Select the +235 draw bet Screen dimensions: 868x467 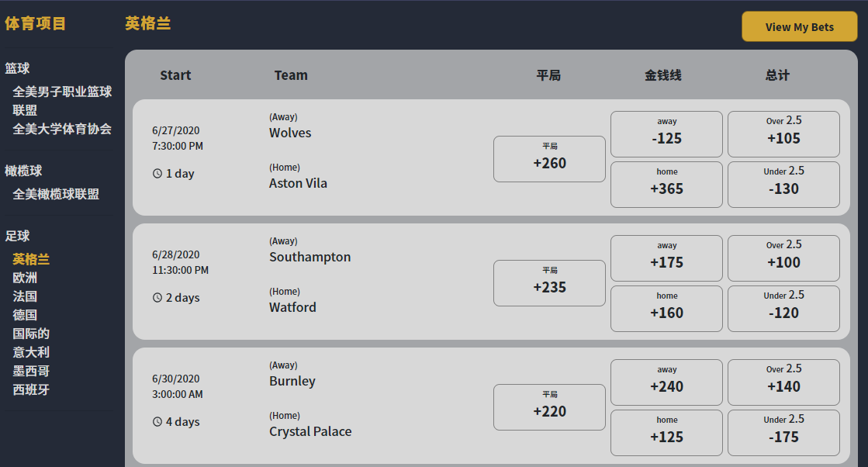pyautogui.click(x=549, y=283)
